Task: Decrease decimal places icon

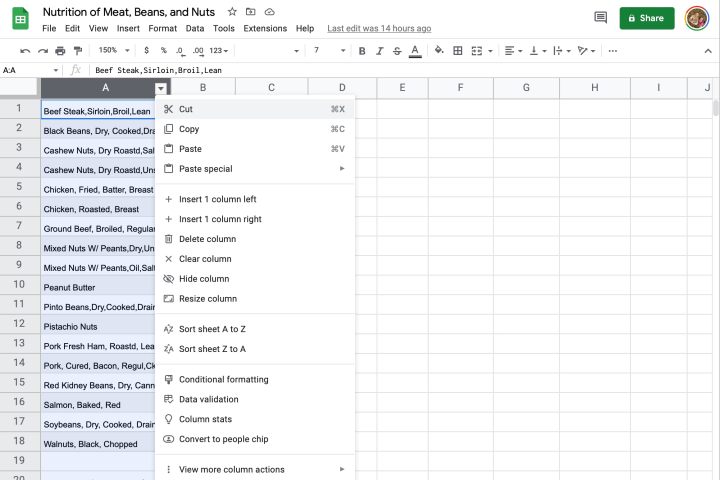Action: 180,51
